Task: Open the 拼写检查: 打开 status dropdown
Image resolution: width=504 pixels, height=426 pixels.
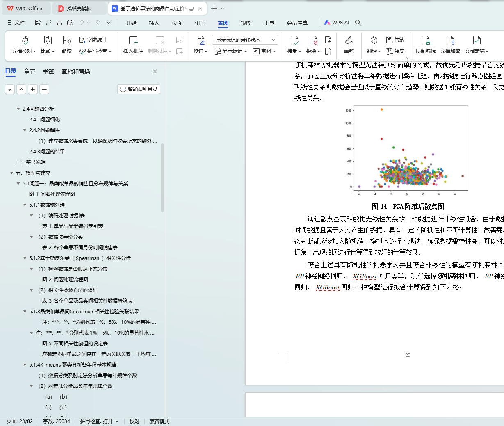Action: point(99,421)
